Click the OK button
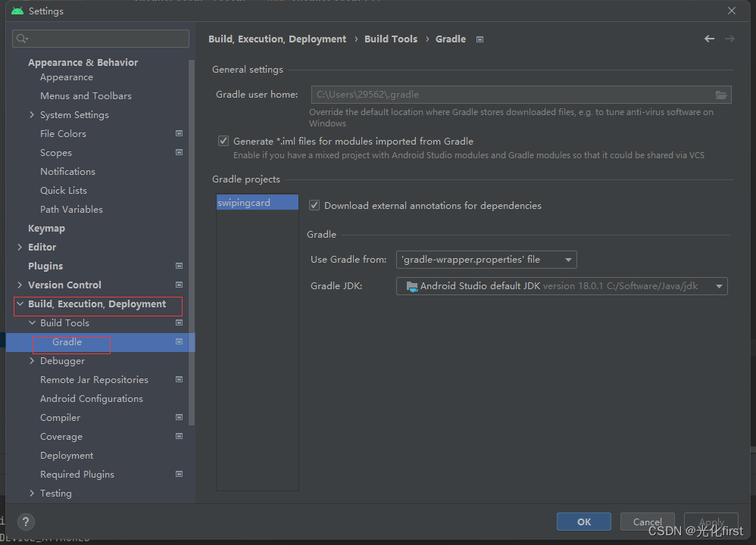The width and height of the screenshot is (756, 545). point(584,522)
